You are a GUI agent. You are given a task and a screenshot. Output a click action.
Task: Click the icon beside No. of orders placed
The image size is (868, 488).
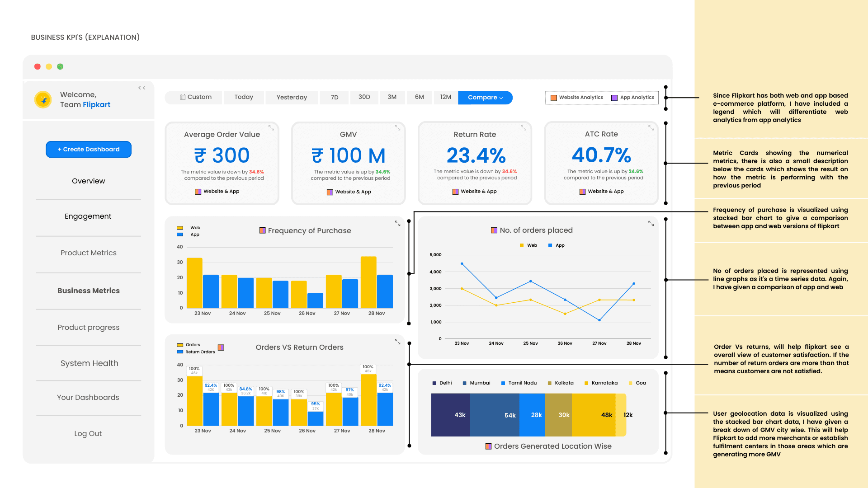coord(494,230)
